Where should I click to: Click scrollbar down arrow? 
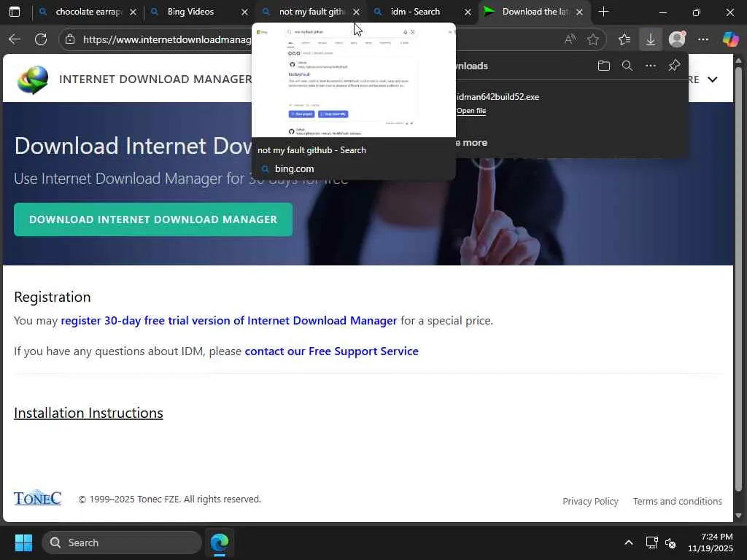tap(738, 516)
